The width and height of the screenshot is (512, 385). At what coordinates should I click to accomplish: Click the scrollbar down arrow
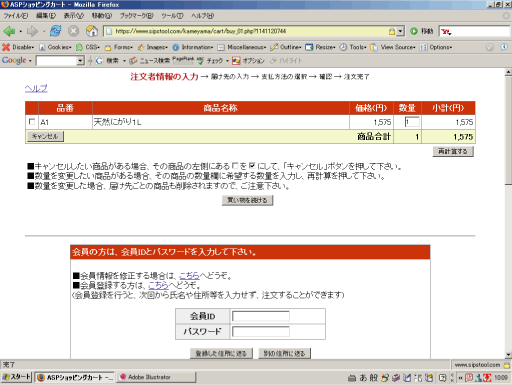tap(508, 355)
